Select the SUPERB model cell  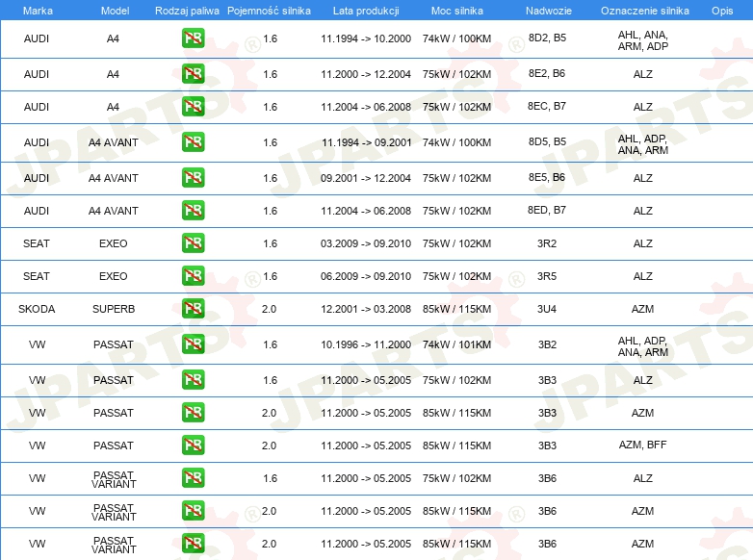tap(114, 309)
